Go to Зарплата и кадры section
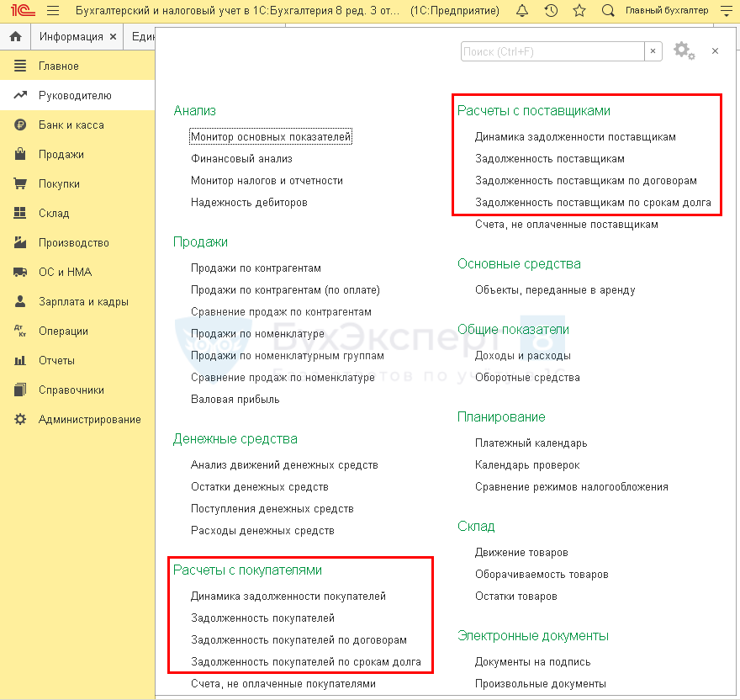740x700 pixels. (x=83, y=301)
